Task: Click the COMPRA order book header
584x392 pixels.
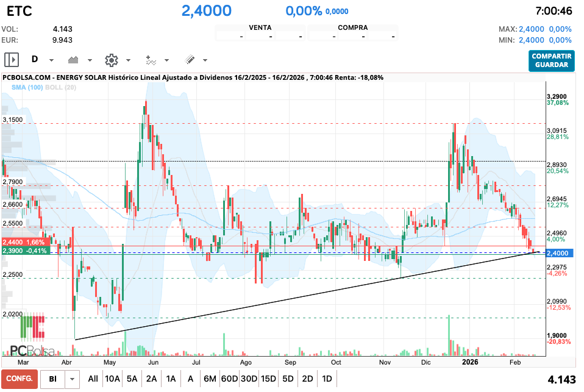Action: (x=353, y=27)
